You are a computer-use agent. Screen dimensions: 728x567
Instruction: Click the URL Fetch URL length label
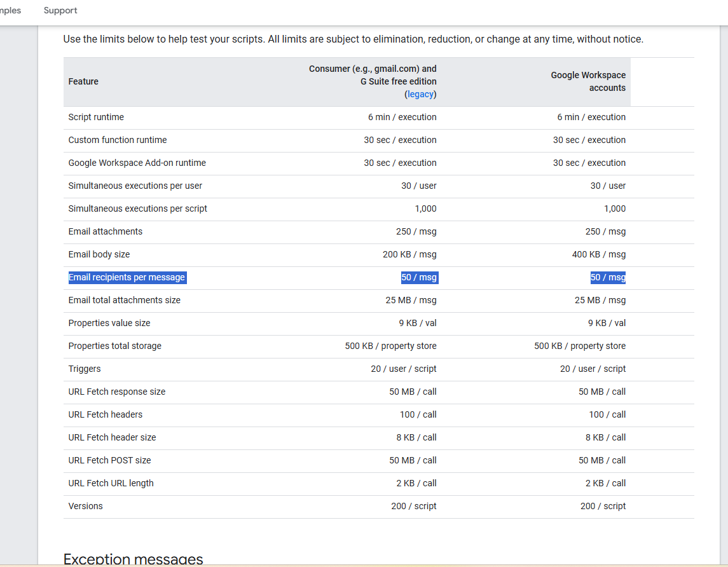click(111, 483)
